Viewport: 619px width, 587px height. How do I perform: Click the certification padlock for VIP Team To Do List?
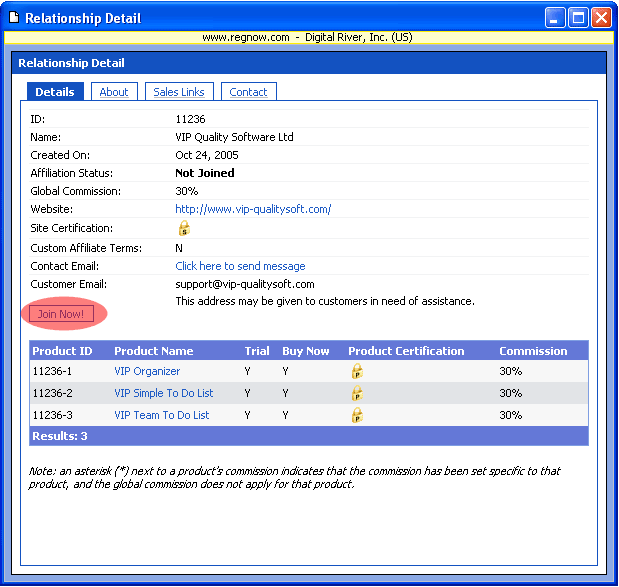(357, 415)
